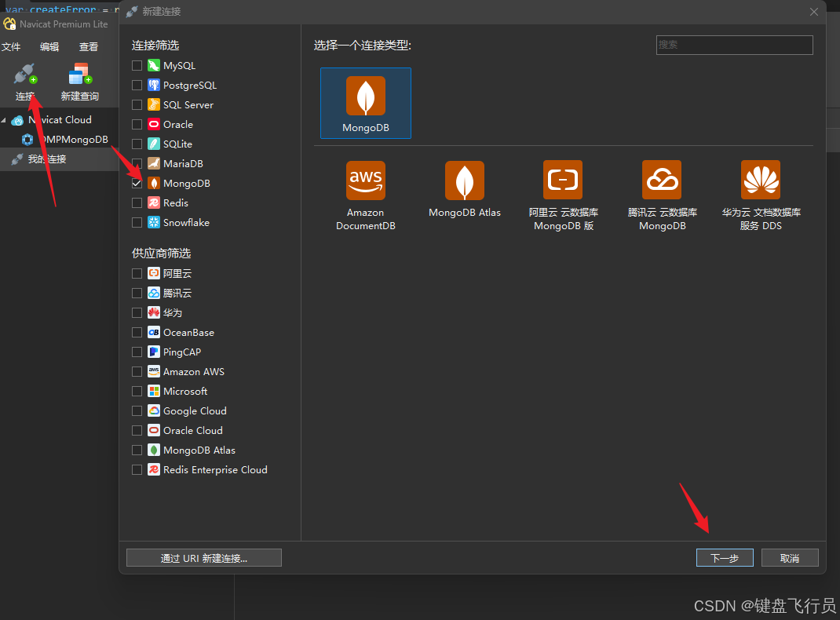
Task: Click the Navicat Cloud icon in tree
Action: point(18,120)
